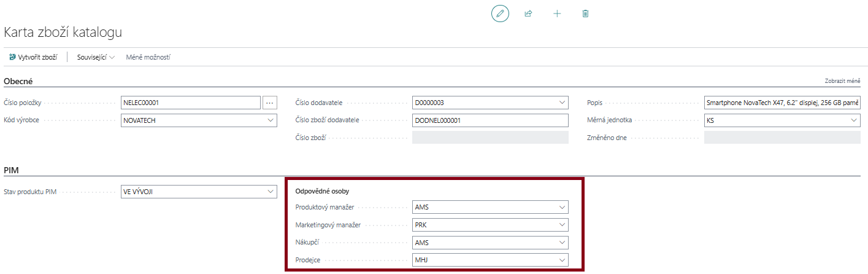The image size is (868, 274).
Task: Expand the Produktový manažer dropdown
Action: point(562,208)
